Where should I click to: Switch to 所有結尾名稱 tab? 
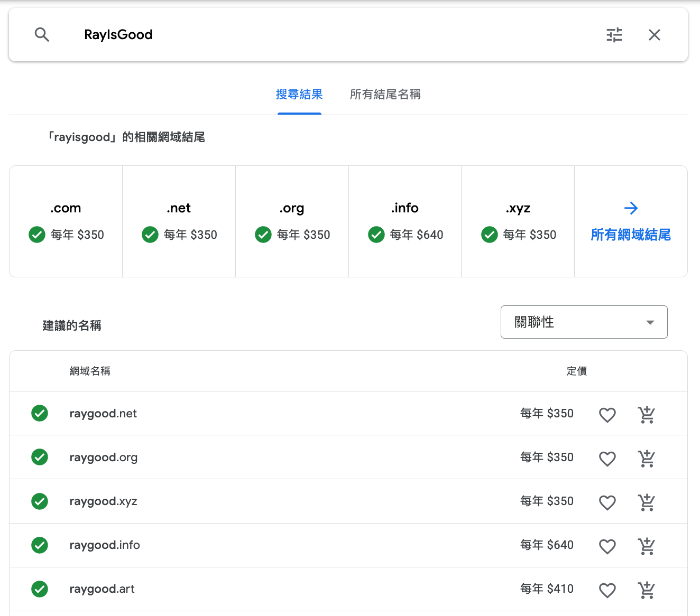pyautogui.click(x=385, y=95)
